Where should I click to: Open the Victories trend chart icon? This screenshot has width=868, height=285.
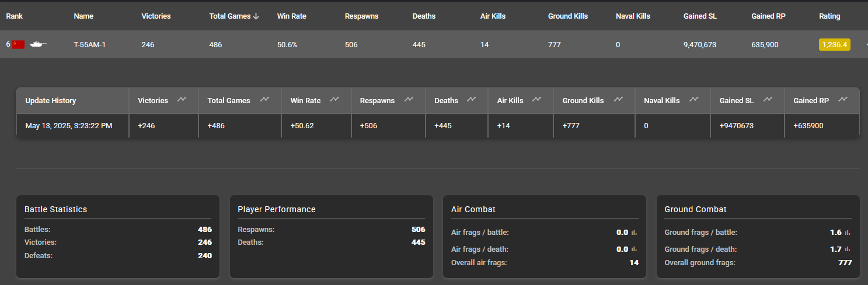pyautogui.click(x=182, y=100)
